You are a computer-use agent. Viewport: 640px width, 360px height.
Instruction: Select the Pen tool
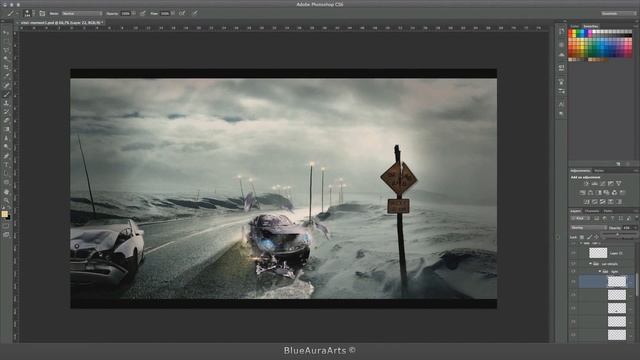[6, 156]
